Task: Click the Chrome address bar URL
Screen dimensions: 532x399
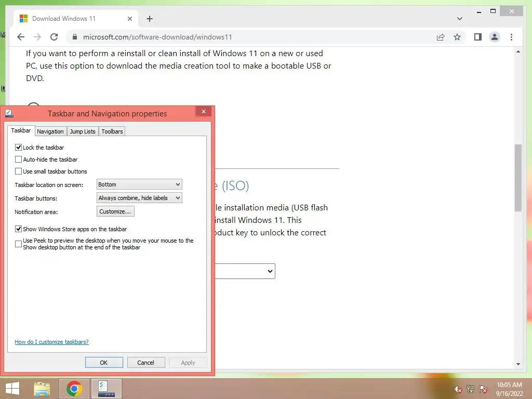Action: 157,37
